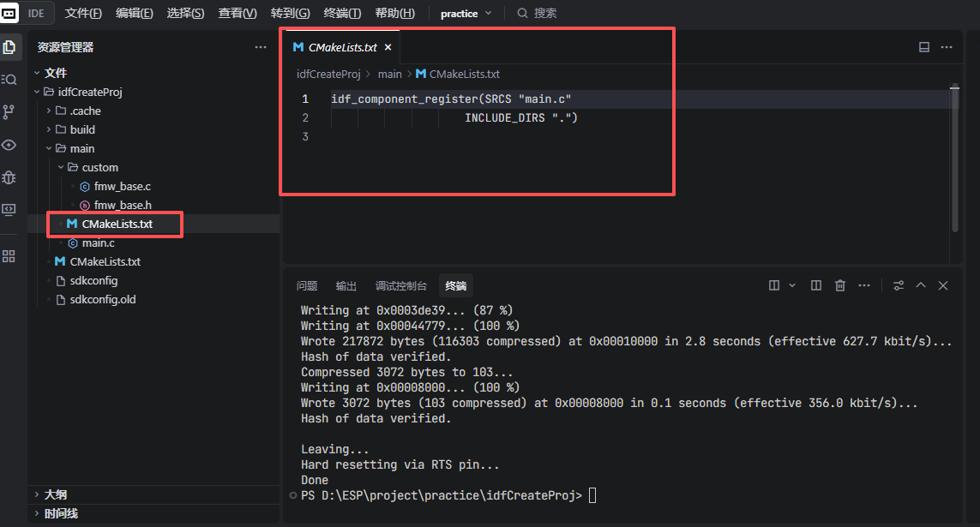Click idfCreateProj in the breadcrumb

pyautogui.click(x=328, y=74)
